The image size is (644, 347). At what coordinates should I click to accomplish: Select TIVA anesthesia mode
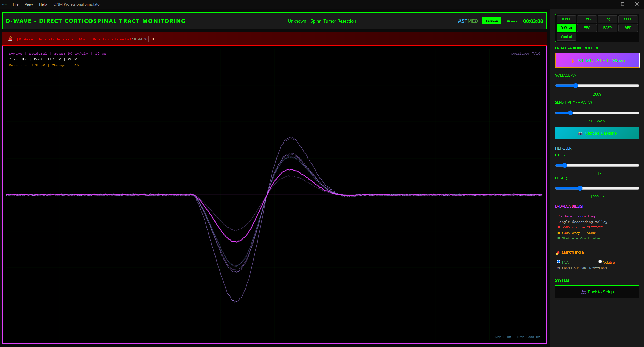(559, 262)
